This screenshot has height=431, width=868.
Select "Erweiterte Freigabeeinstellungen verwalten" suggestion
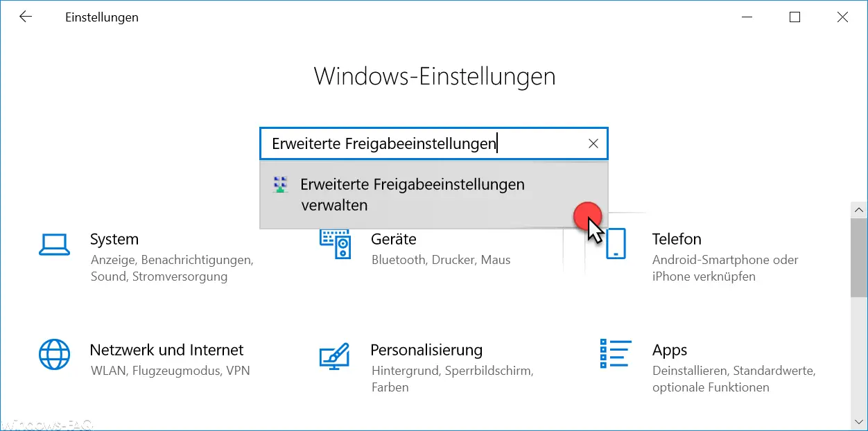(x=434, y=195)
